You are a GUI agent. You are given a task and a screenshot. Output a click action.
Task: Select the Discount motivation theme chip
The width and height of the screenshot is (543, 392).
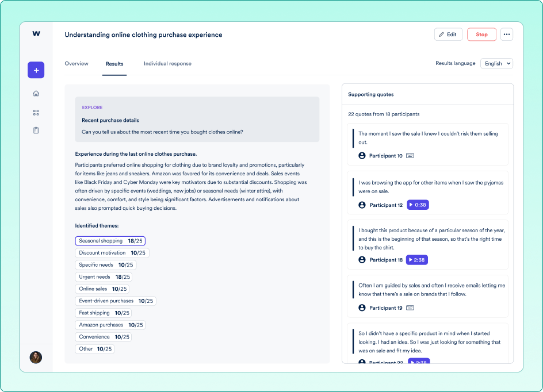(112, 253)
